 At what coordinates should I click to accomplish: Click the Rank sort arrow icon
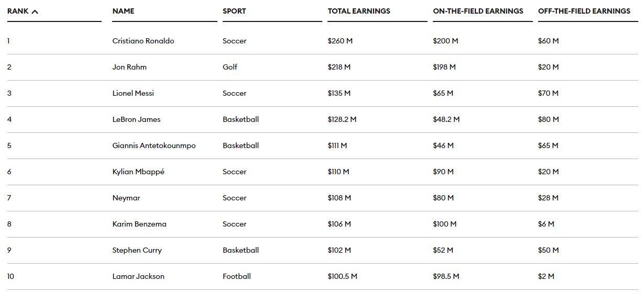pos(35,12)
